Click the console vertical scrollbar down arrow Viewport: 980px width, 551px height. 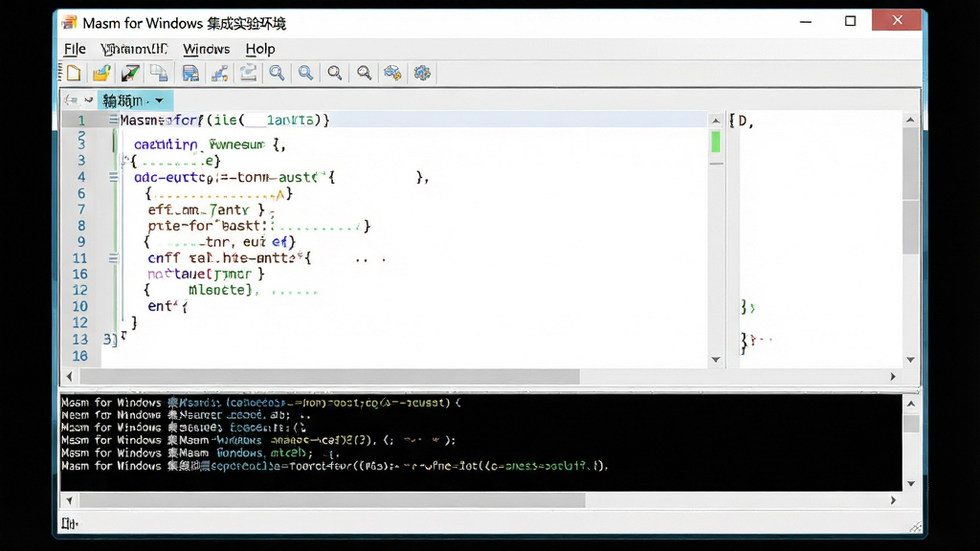click(x=911, y=483)
